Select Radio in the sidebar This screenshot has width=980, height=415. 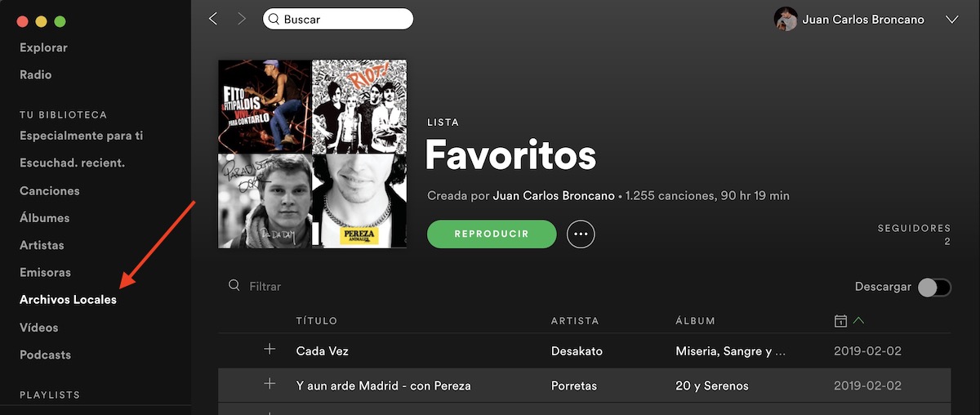pos(36,74)
